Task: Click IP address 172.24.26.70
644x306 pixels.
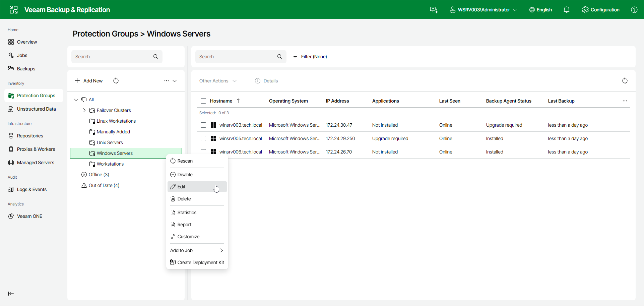Action: pos(339,152)
